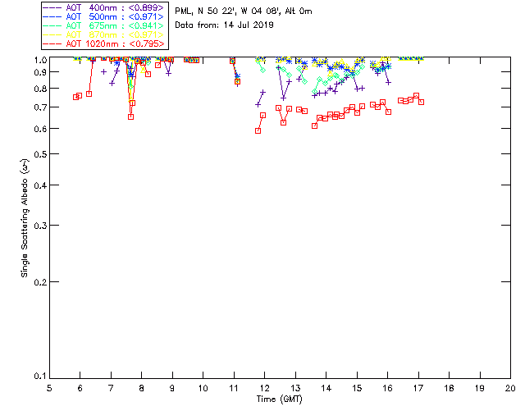Click the y-axis label 0.5

(x=40, y=154)
